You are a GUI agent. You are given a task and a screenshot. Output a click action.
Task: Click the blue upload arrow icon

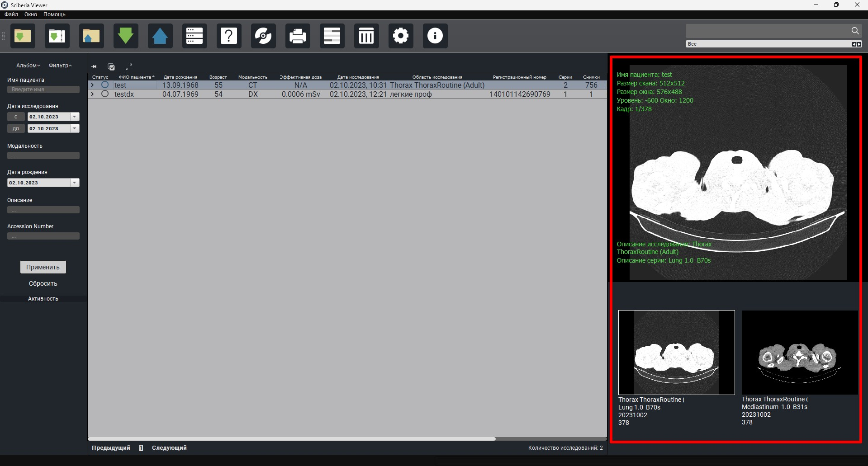coord(160,36)
